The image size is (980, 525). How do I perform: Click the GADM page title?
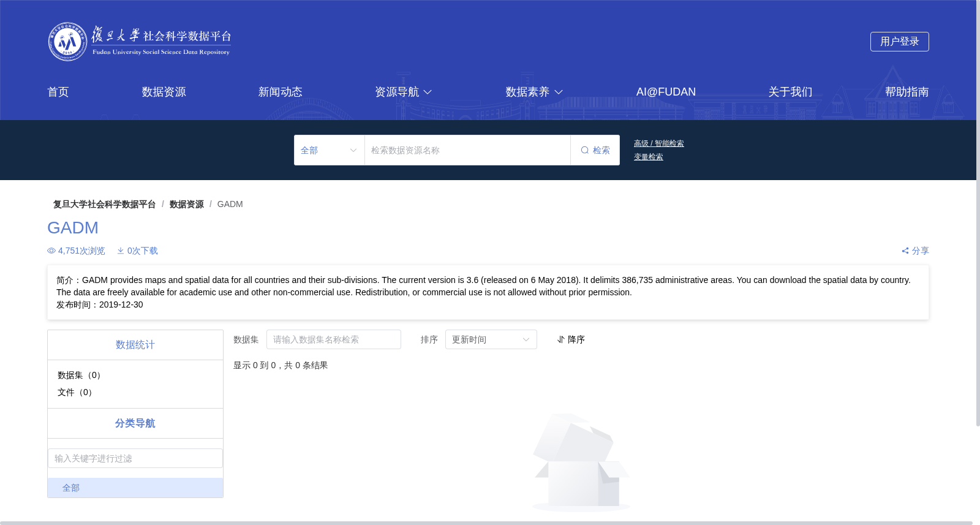click(x=73, y=227)
